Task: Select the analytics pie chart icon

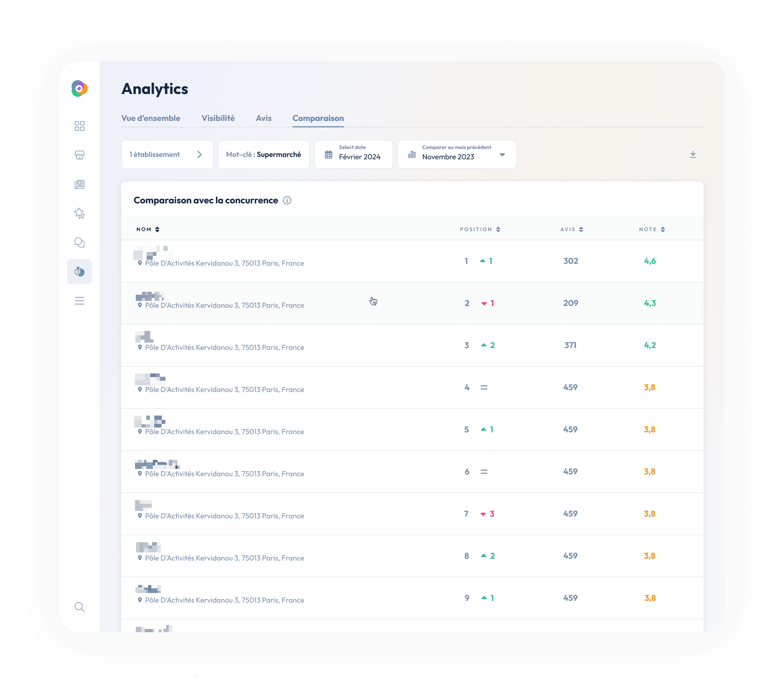Action: pyautogui.click(x=79, y=272)
